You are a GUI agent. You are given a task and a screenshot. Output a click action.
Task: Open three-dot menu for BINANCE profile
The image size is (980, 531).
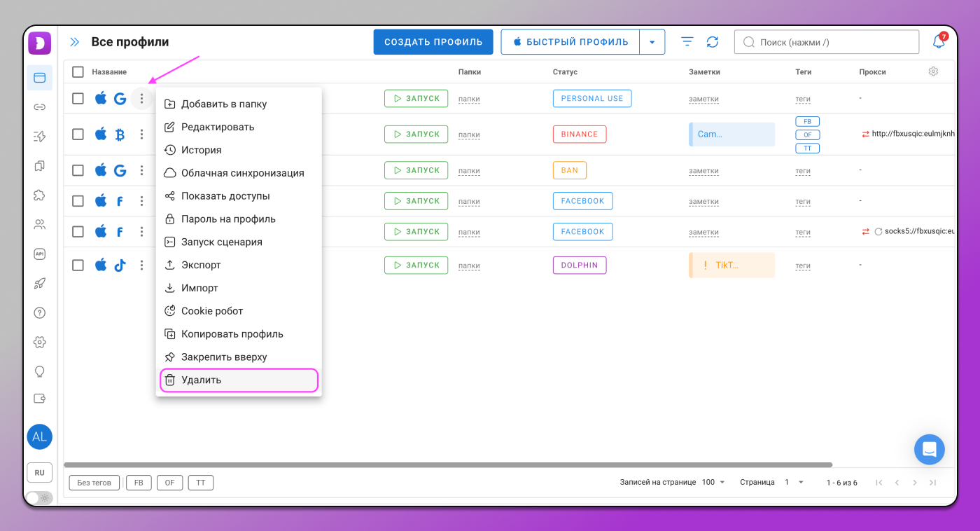coord(142,135)
